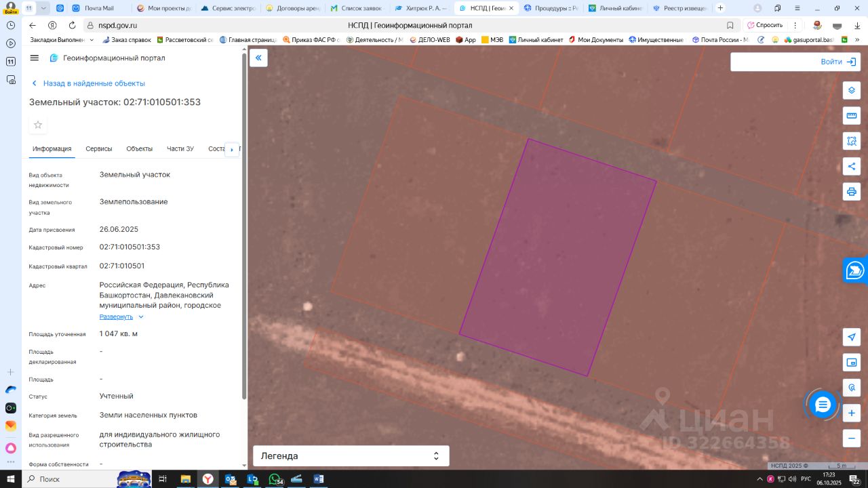This screenshot has height=488, width=868.
Task: Select the ruler measurement tool
Action: point(852,115)
